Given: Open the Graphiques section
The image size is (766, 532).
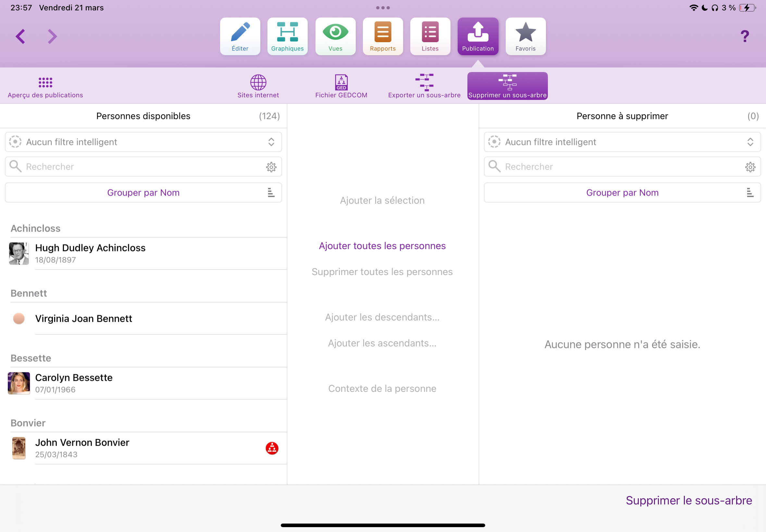Looking at the screenshot, I should [287, 36].
